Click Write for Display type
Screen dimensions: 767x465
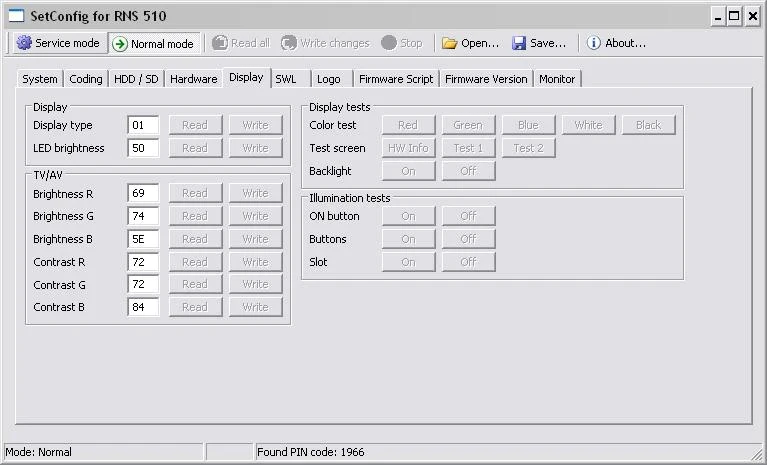point(256,125)
